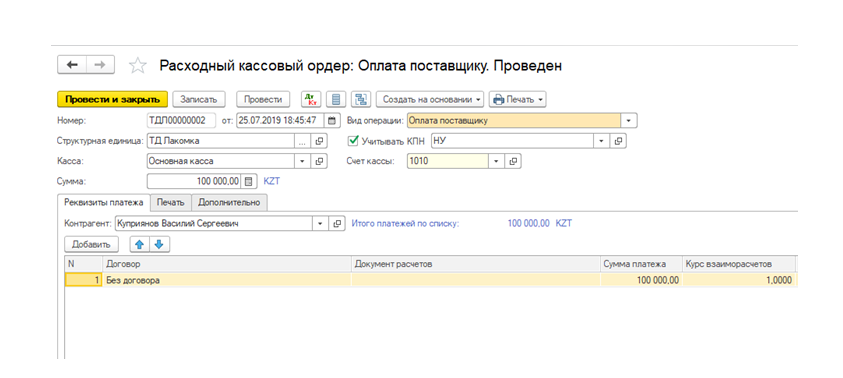Select Курс взаиморасчетов cell 1,0000

tap(739, 280)
